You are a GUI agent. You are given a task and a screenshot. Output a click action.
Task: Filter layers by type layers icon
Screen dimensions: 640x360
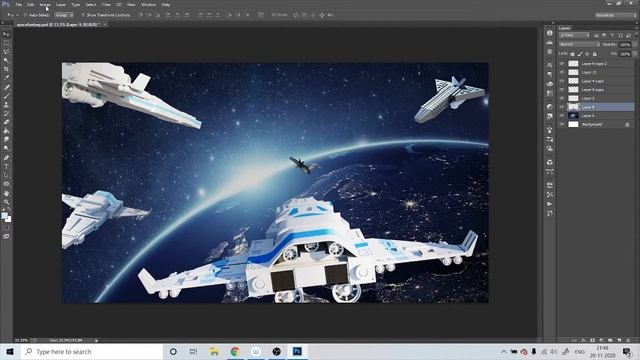coord(612,36)
